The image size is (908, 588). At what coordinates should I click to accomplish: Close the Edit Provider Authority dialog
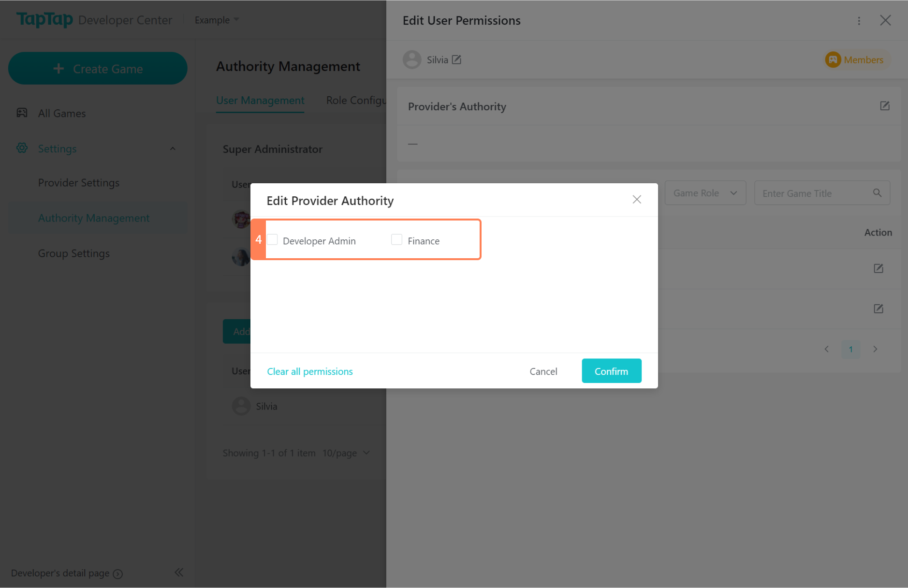point(637,200)
